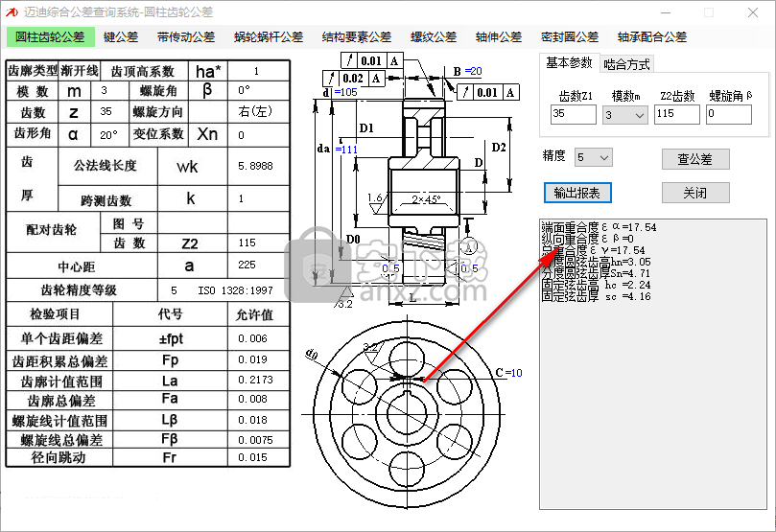The image size is (776, 532).
Task: Select the 蜗轮蜗杆公差 tab
Action: (269, 37)
